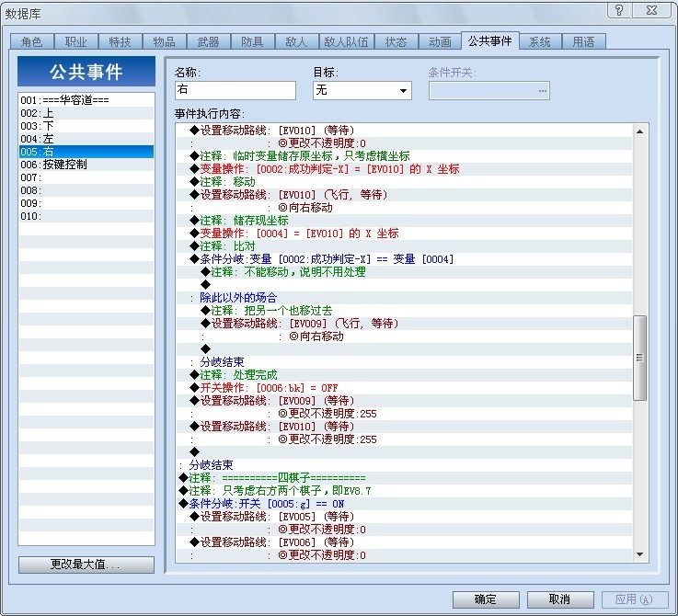Select comment line 处理完成
The width and height of the screenshot is (678, 616).
404,375
